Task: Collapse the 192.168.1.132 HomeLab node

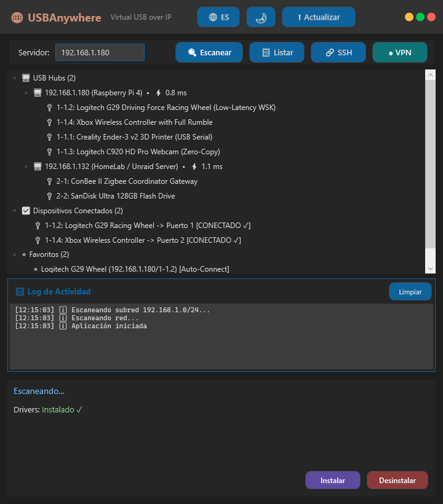Action: coord(26,167)
